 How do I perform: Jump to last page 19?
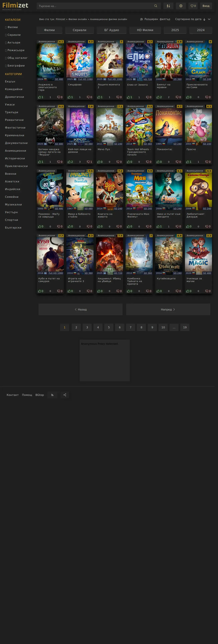[x=185, y=328]
